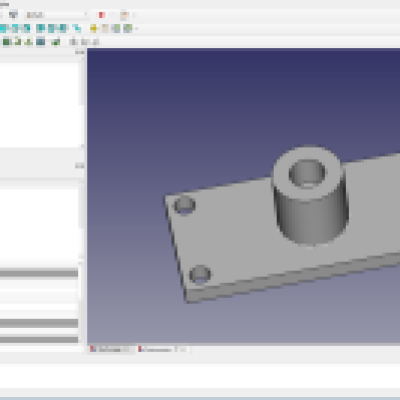Click the beige icon beside the yellow icon

pos(105,28)
